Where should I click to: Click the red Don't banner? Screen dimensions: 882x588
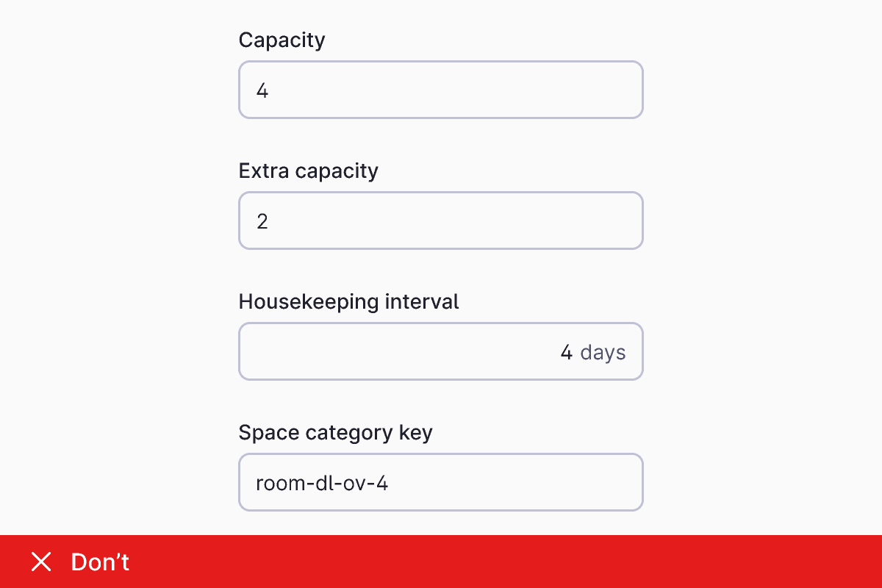[x=441, y=562]
